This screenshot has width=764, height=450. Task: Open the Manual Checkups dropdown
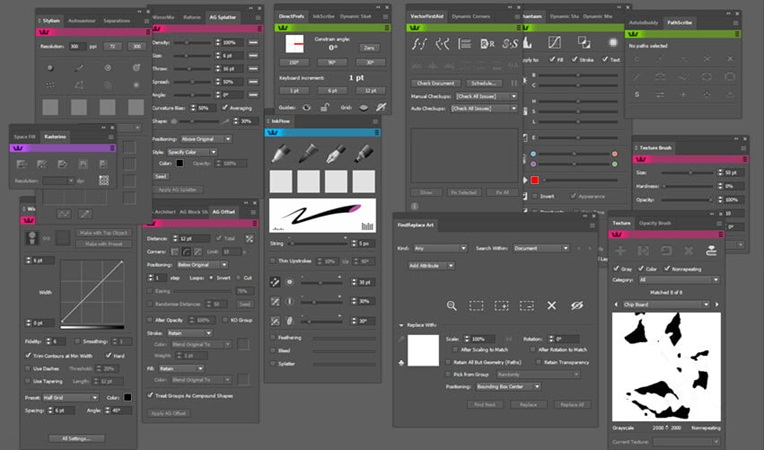[x=486, y=96]
